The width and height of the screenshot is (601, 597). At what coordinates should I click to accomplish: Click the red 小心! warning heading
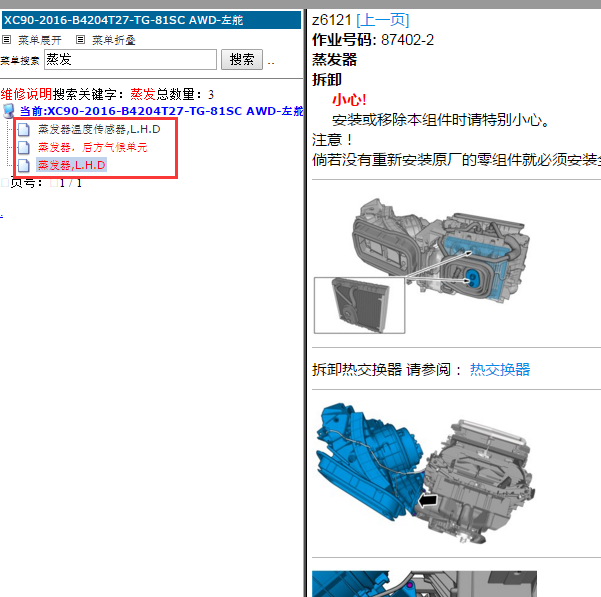coord(349,100)
